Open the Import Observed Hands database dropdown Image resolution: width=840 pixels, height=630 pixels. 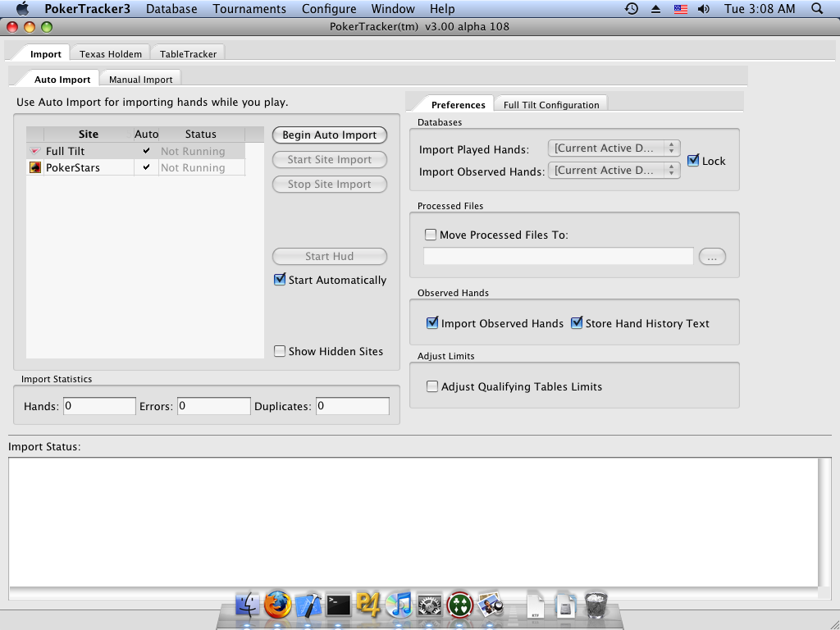[614, 171]
